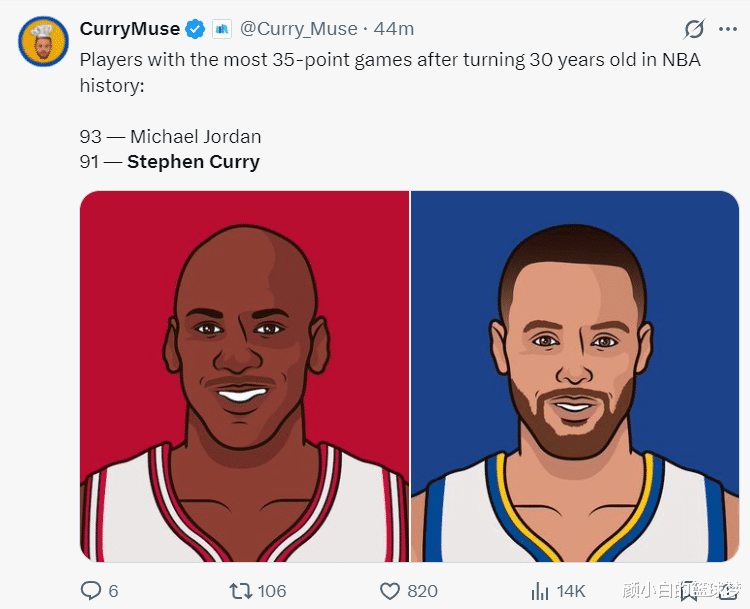Click the repost count 106
The width and height of the screenshot is (750, 609).
[x=272, y=591]
